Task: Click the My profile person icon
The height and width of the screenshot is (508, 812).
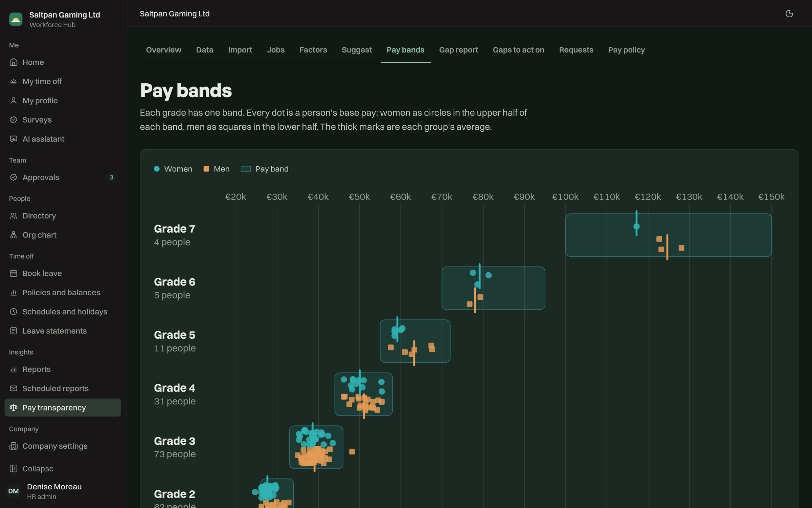Action: pyautogui.click(x=14, y=101)
